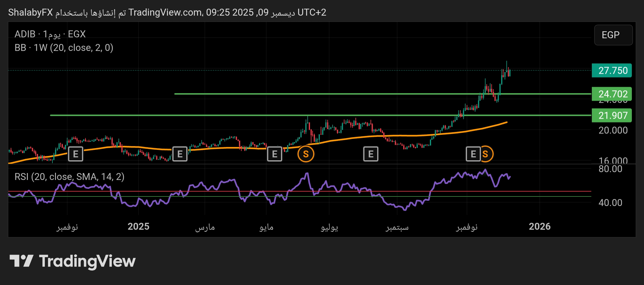
Task: Click the ADIB symbol title
Action: [x=25, y=34]
